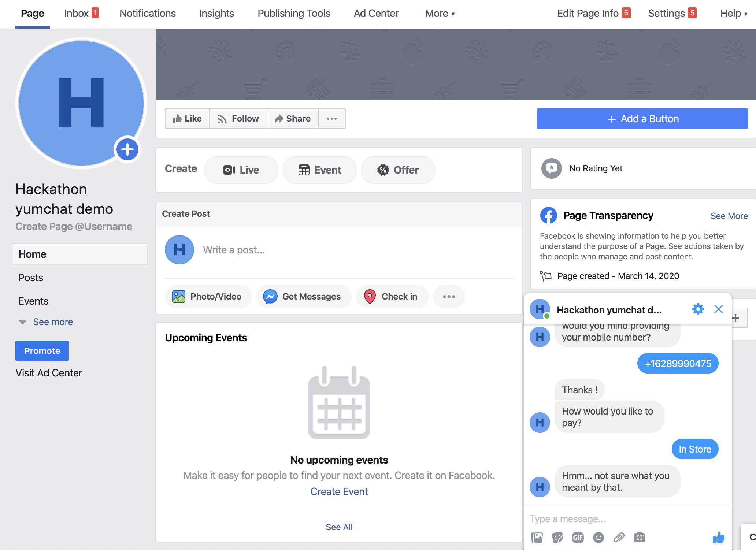Click the chat settings gear icon
The height and width of the screenshot is (550, 756).
tap(698, 309)
